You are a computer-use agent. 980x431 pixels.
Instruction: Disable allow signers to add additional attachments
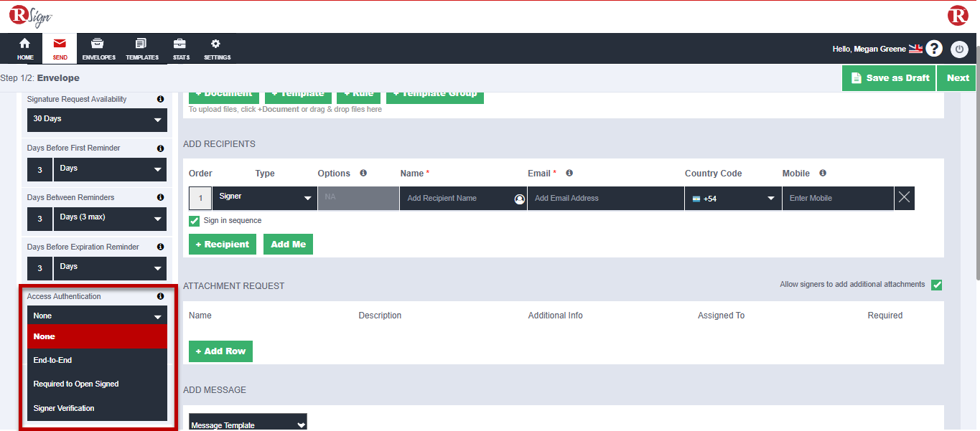[936, 285]
